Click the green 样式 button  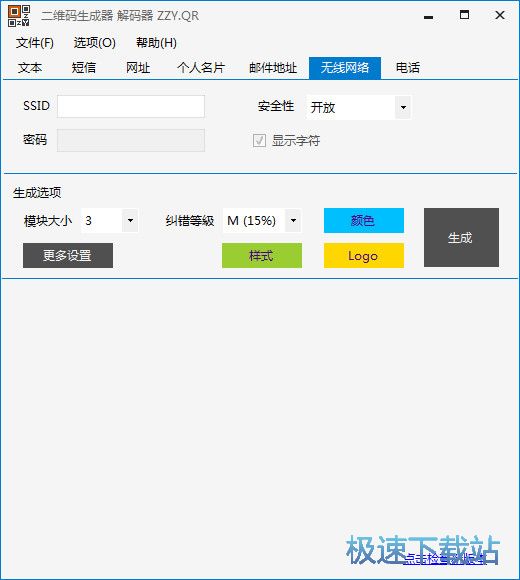click(x=262, y=256)
